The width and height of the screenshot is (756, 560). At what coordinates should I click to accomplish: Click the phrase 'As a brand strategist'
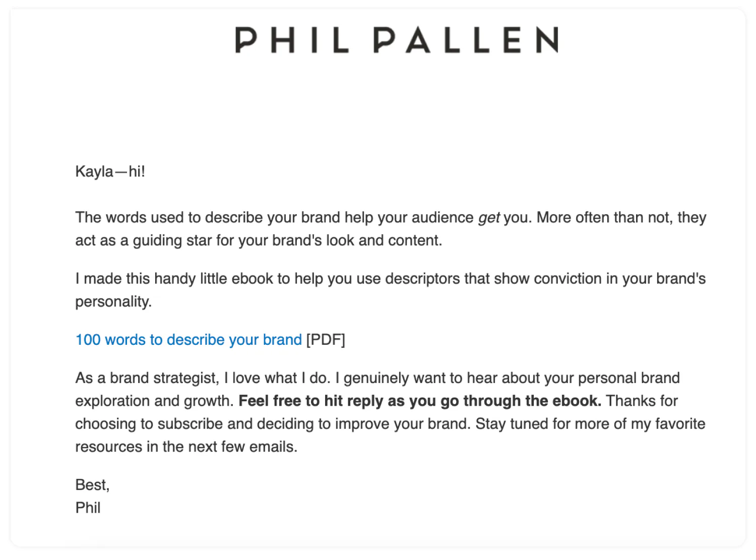pos(147,378)
